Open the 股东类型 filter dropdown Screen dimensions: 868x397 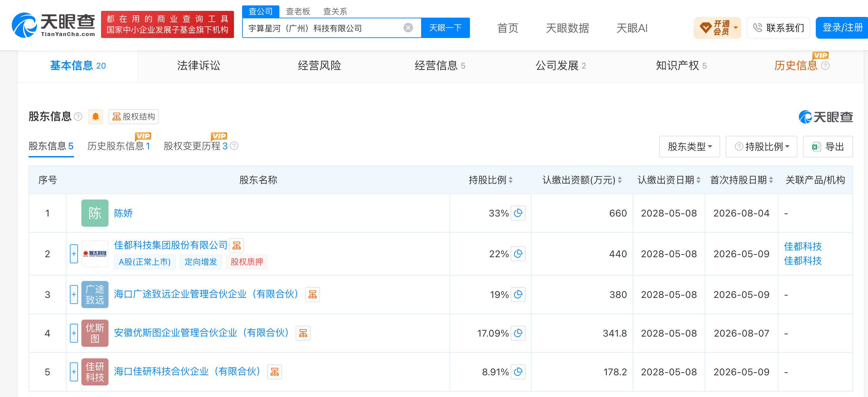coord(690,147)
